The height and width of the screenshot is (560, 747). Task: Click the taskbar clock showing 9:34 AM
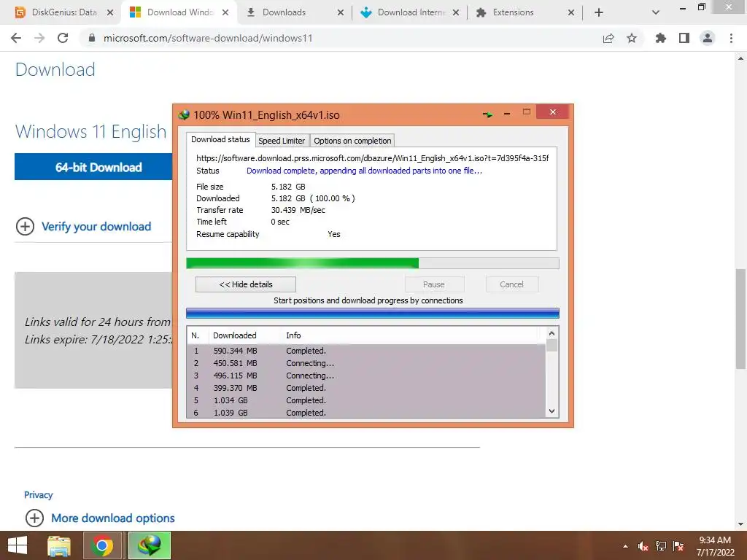[x=715, y=546]
